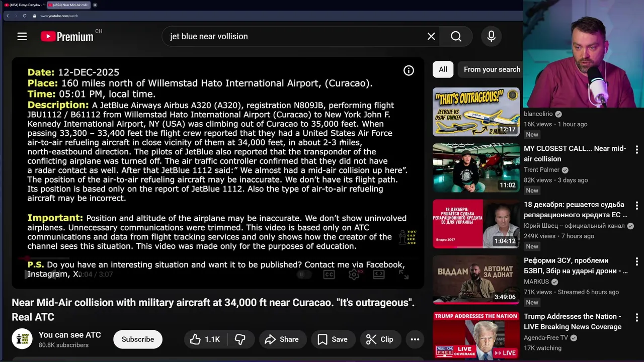This screenshot has width=644, height=362.
Task: Open options for MY CLOSEST CALL video
Action: 637,150
